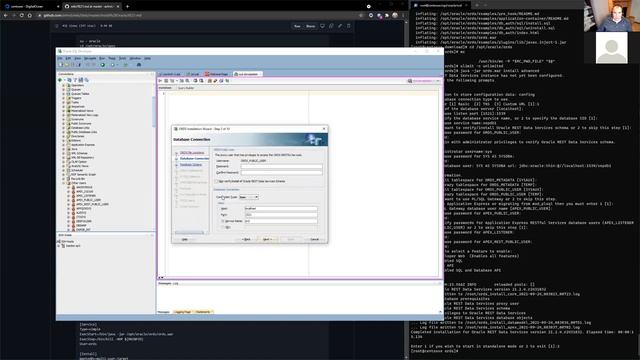The image size is (640, 360).
Task: Close the ORDS Installation Wizard dialog
Action: pos(324,129)
